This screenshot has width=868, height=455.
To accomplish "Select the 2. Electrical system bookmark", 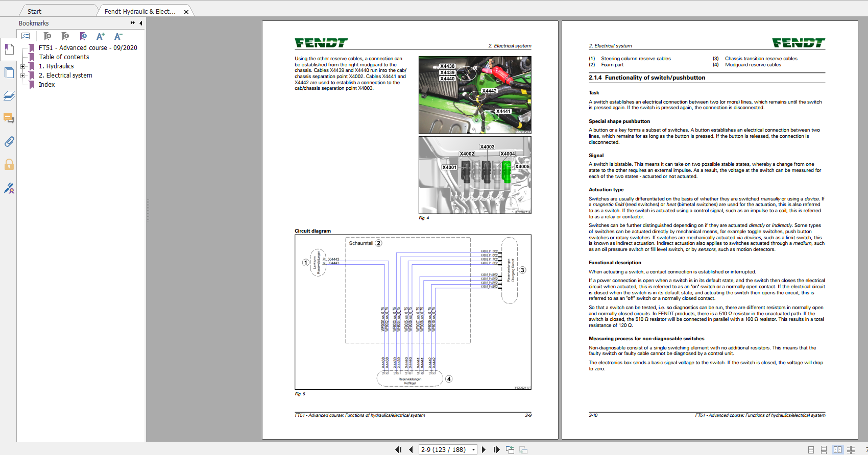I will click(65, 75).
